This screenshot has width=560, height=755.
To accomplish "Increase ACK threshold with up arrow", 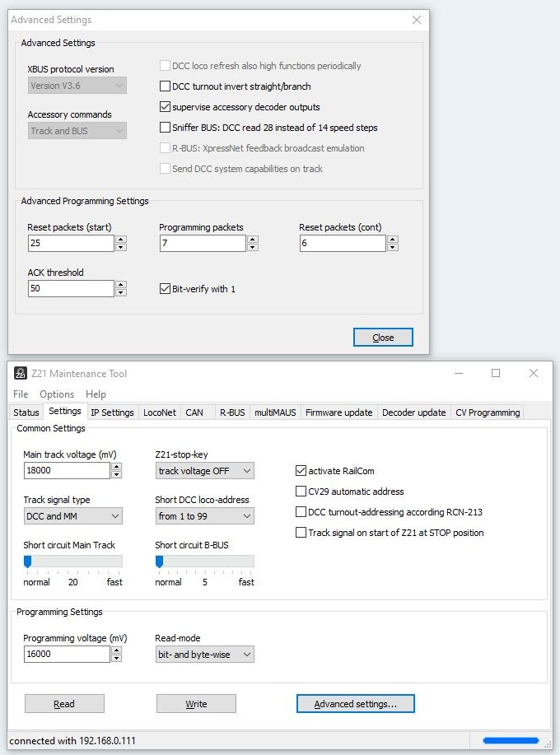I will pos(121,284).
